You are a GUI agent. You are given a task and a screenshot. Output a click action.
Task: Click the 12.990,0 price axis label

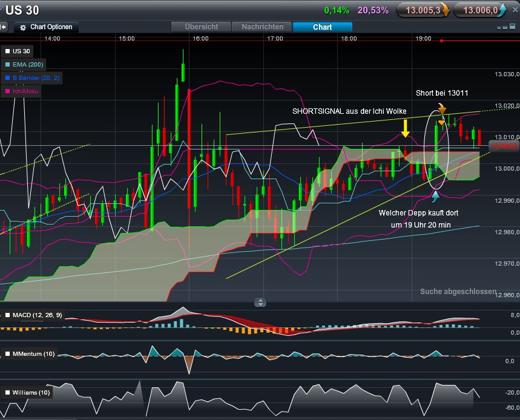[x=507, y=200]
